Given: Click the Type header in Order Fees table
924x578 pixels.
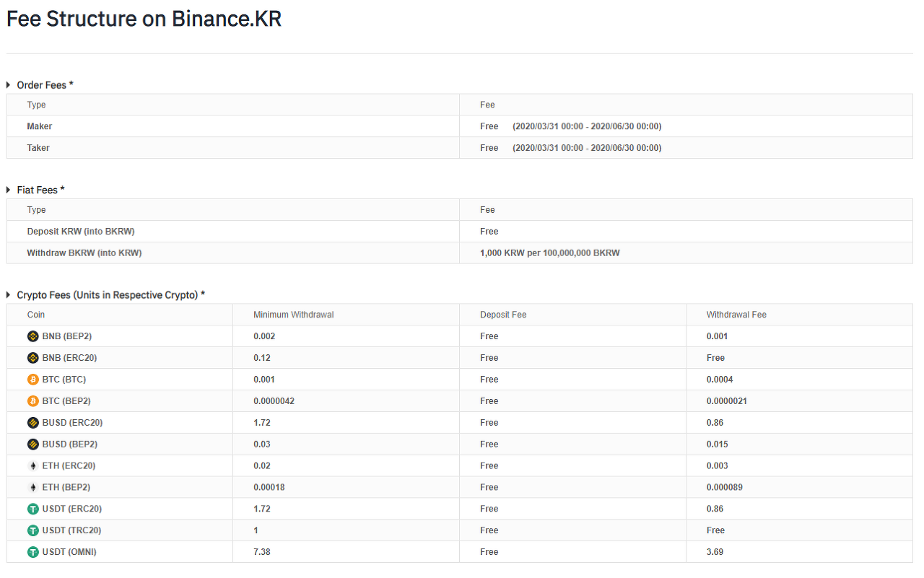Looking at the screenshot, I should 36,105.
